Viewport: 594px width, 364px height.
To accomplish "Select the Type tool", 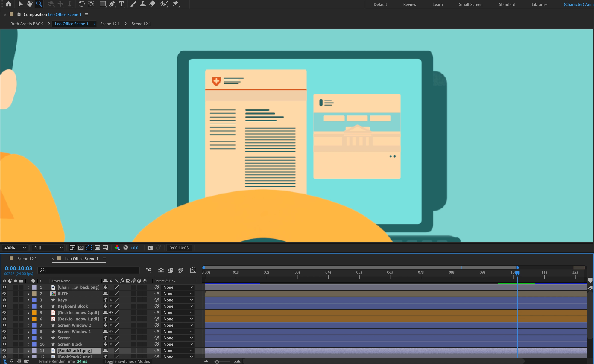I will click(121, 4).
